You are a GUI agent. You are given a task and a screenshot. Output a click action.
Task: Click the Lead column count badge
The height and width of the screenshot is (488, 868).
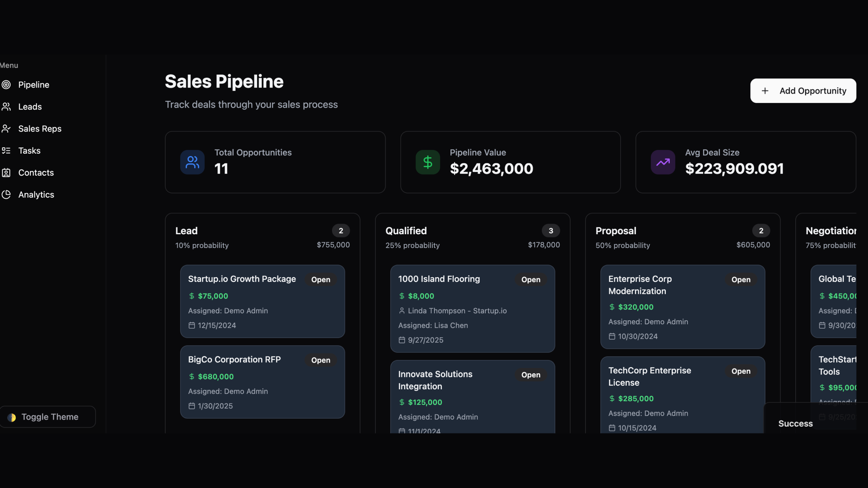[340, 231]
